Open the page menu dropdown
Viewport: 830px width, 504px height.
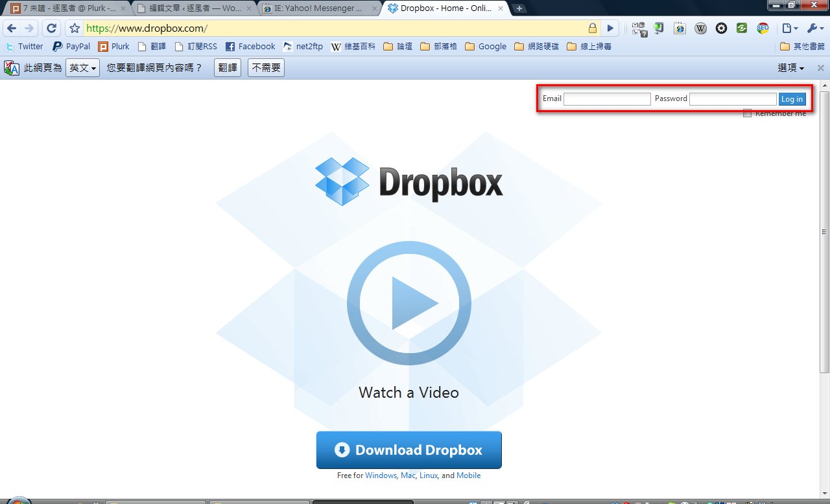790,29
